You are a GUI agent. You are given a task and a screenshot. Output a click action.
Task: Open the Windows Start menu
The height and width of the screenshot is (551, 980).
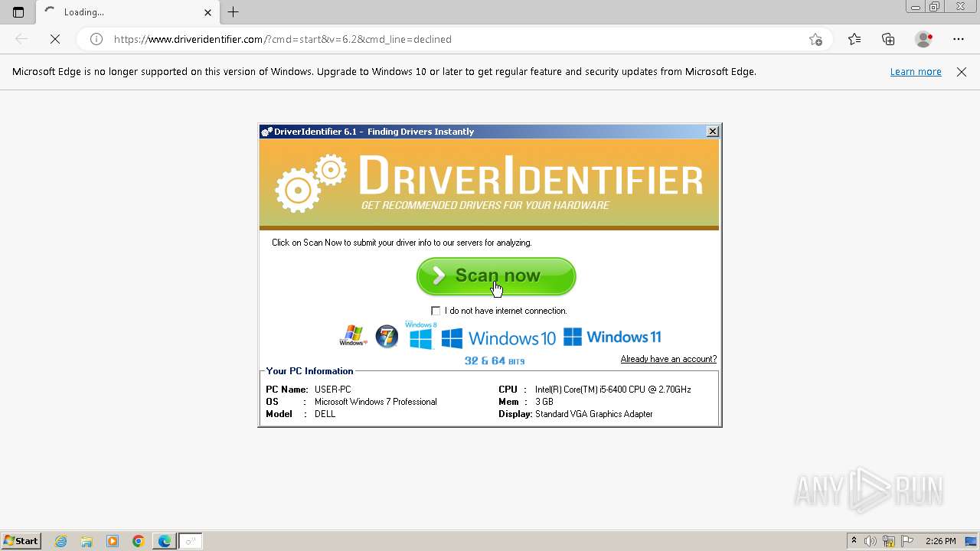21,541
